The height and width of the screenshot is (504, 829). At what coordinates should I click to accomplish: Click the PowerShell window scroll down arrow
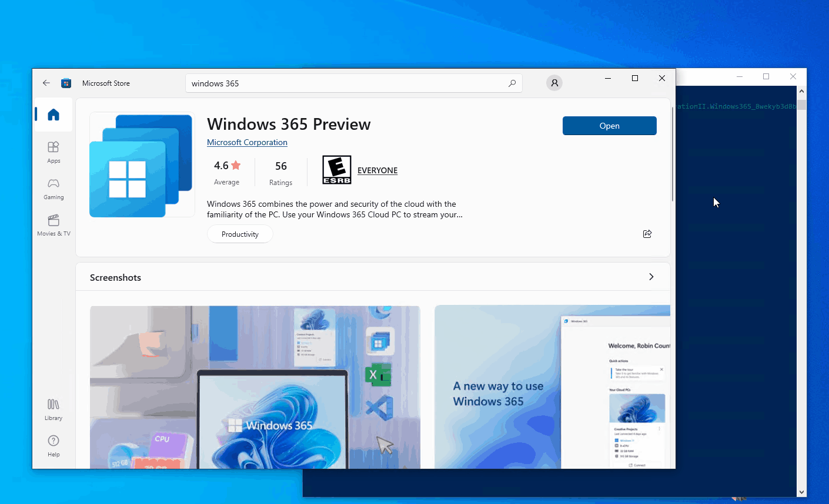tap(801, 492)
